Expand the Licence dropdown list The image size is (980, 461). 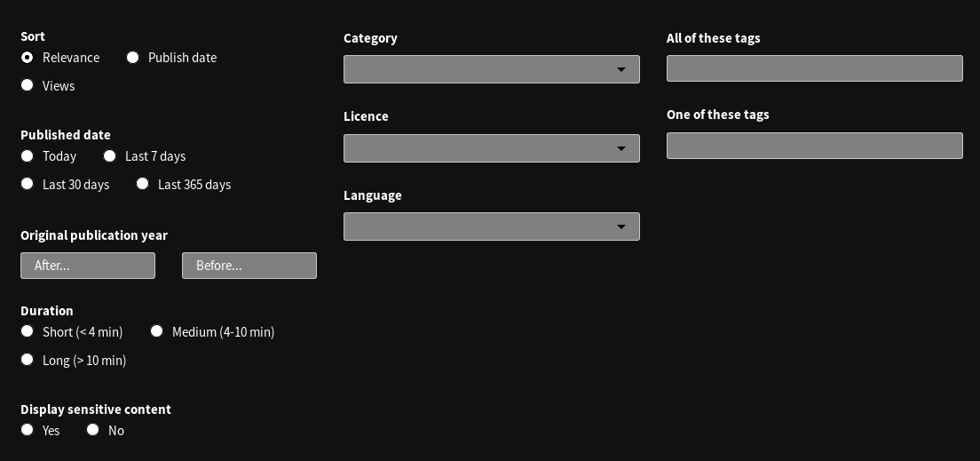tap(491, 148)
